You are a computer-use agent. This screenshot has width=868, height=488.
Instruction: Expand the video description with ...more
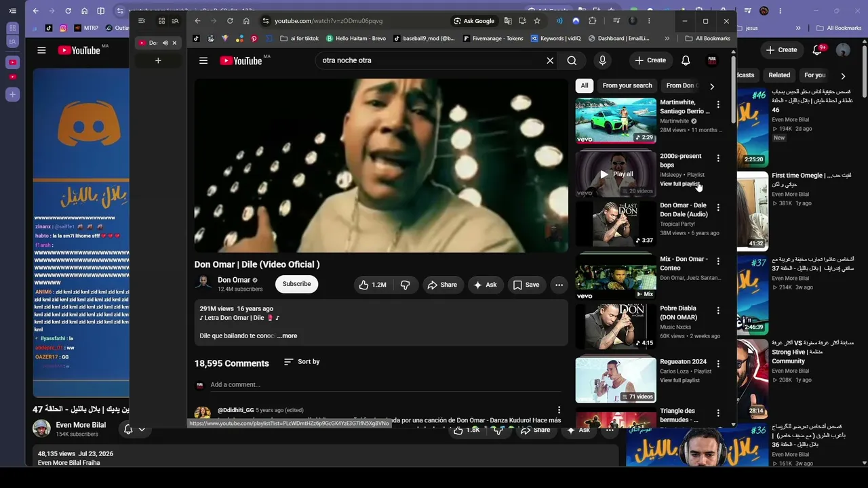[x=288, y=335]
